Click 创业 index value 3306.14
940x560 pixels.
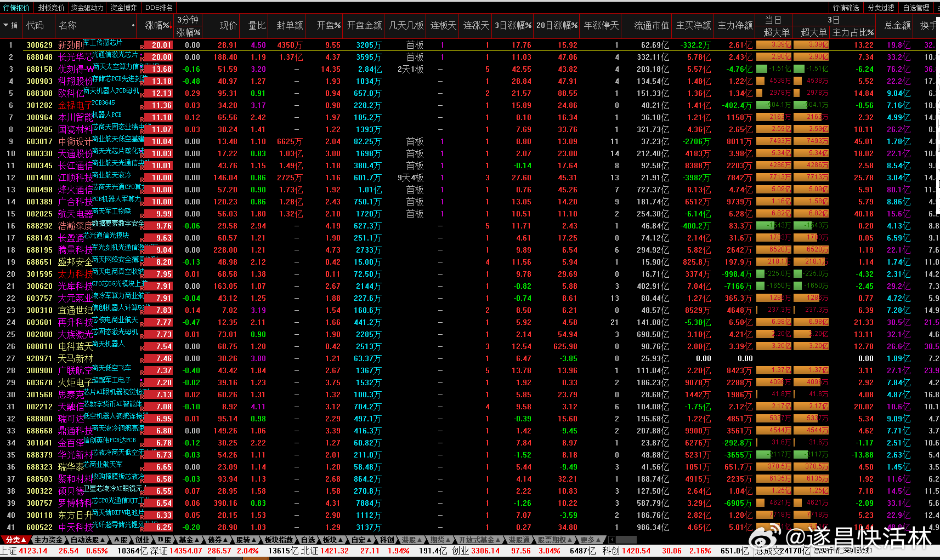tap(485, 551)
